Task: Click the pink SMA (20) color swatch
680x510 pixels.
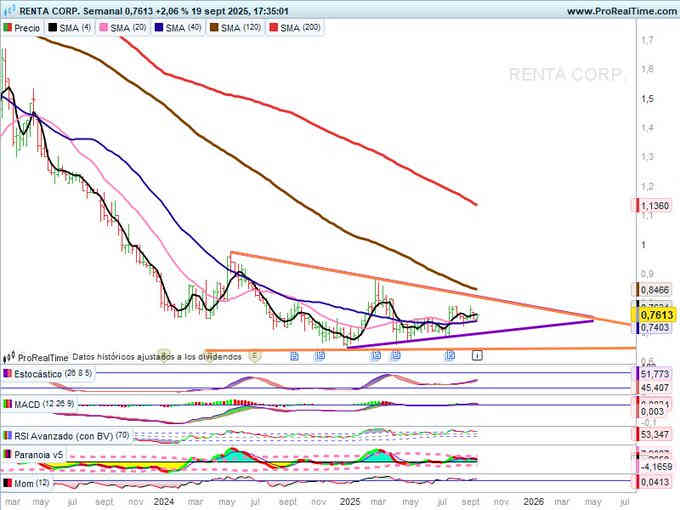Action: tap(104, 28)
